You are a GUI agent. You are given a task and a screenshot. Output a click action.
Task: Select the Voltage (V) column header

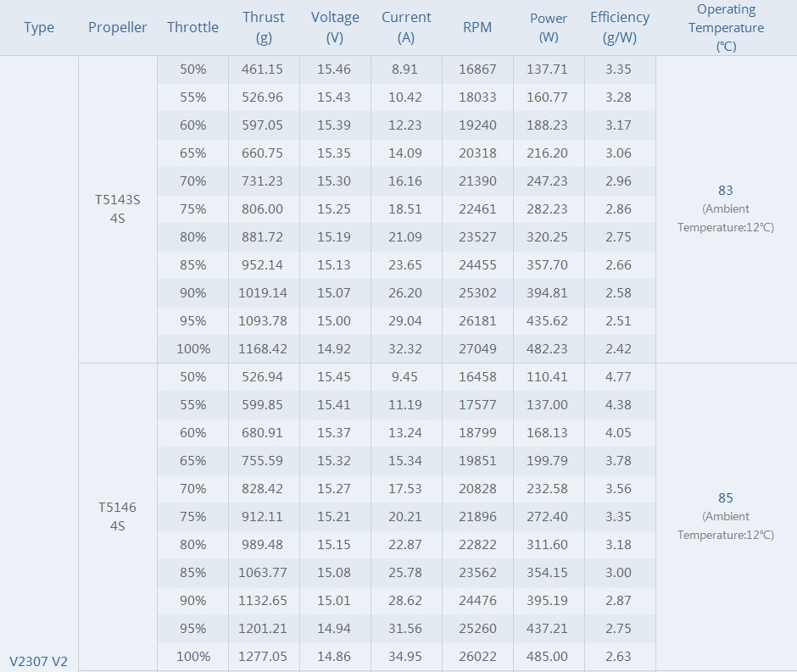335,28
